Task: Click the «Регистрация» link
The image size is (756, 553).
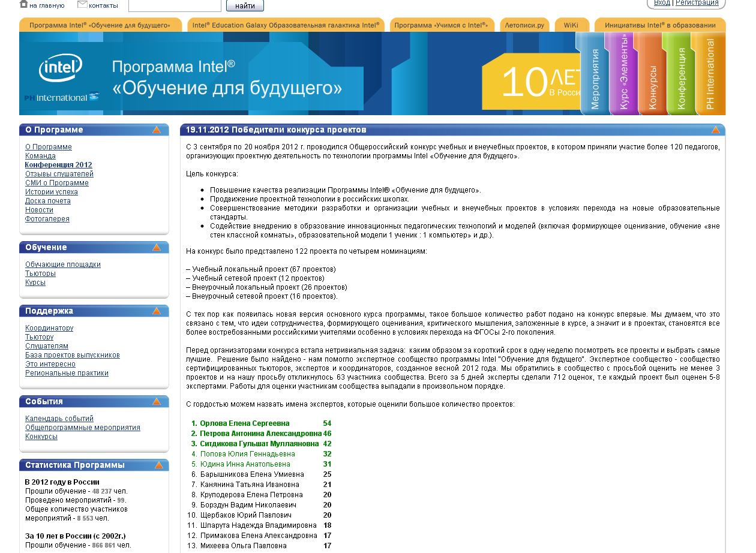Action: coord(697,3)
